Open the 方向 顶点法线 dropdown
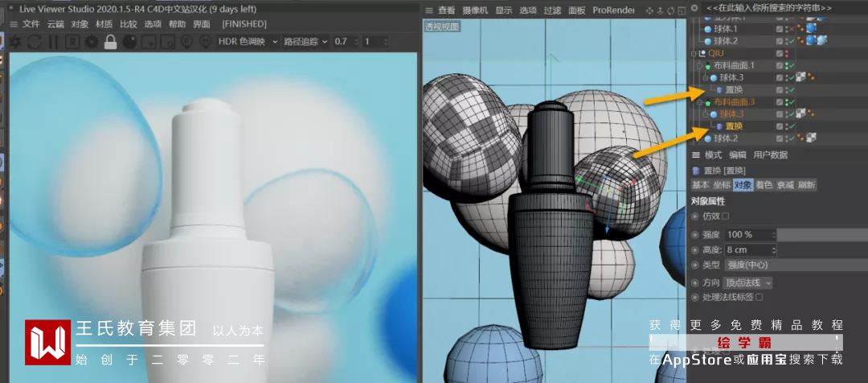The width and height of the screenshot is (868, 383). tap(747, 282)
